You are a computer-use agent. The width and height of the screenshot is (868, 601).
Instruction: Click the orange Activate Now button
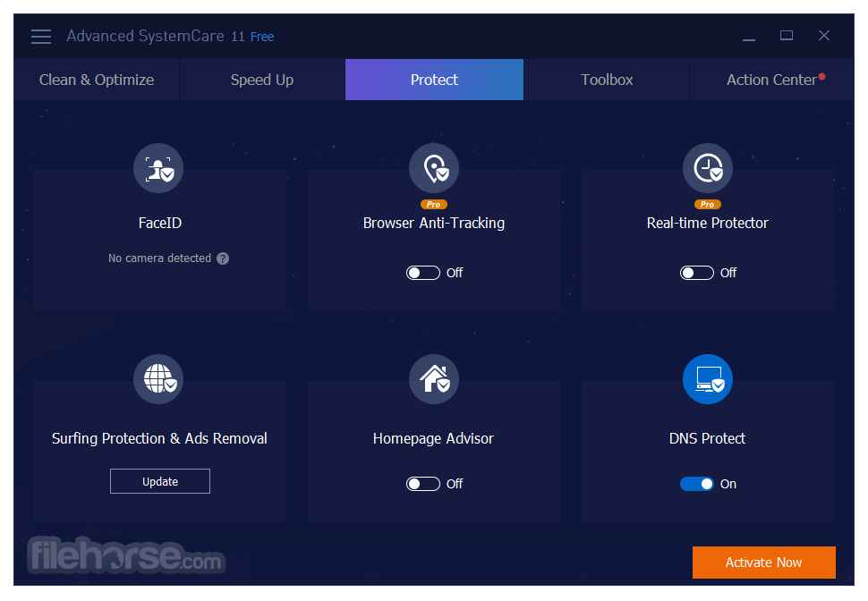[764, 563]
